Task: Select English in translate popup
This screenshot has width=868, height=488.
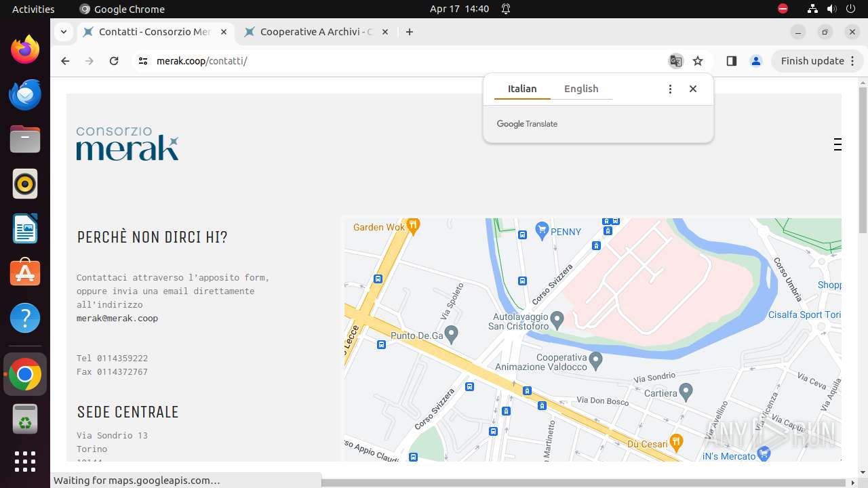Action: 581,89
